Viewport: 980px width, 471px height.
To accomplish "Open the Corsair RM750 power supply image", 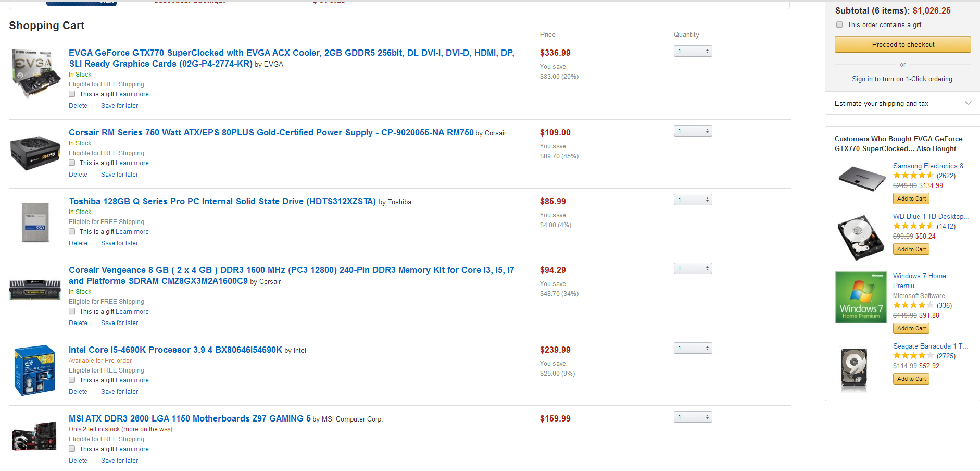I will click(35, 153).
